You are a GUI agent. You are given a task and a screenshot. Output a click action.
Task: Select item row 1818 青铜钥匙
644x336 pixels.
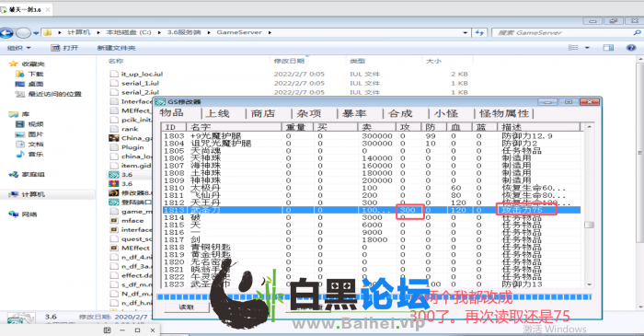[371, 247]
